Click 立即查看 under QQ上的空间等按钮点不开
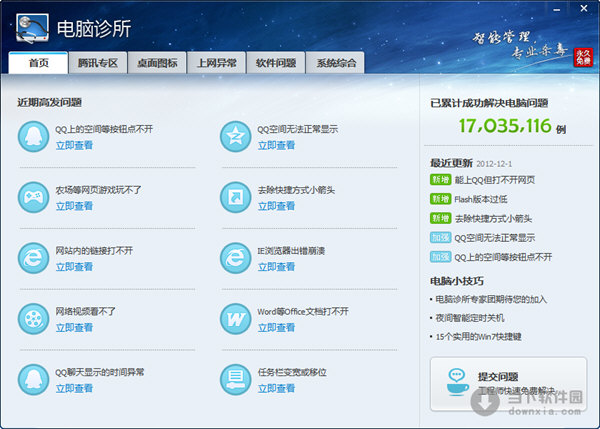The image size is (600, 429). tap(74, 145)
